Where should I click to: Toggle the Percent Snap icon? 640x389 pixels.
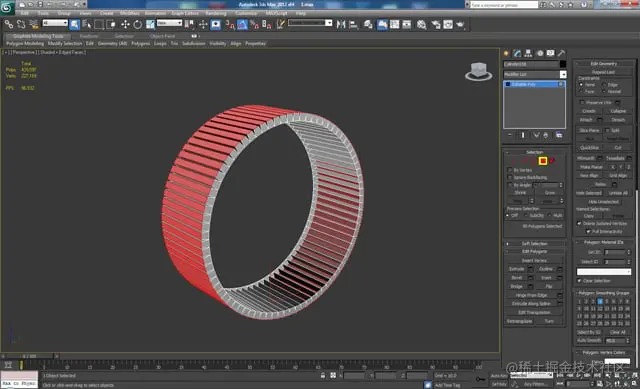point(254,24)
